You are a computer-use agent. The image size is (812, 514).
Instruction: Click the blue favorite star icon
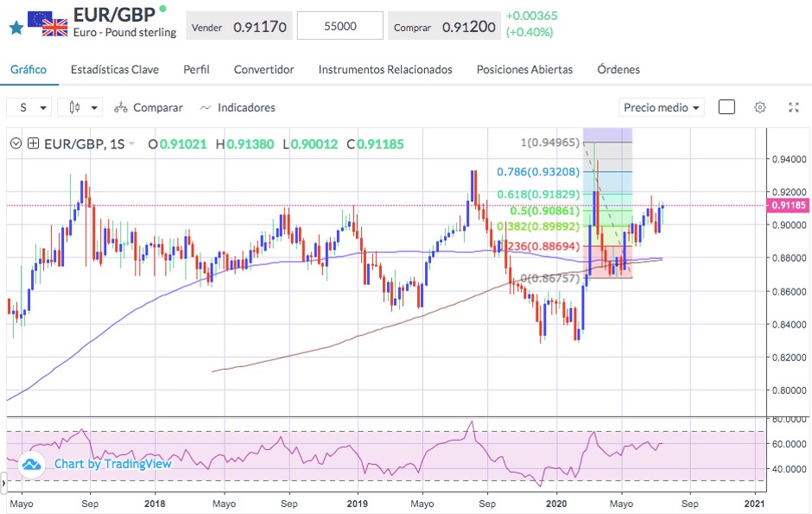click(16, 28)
